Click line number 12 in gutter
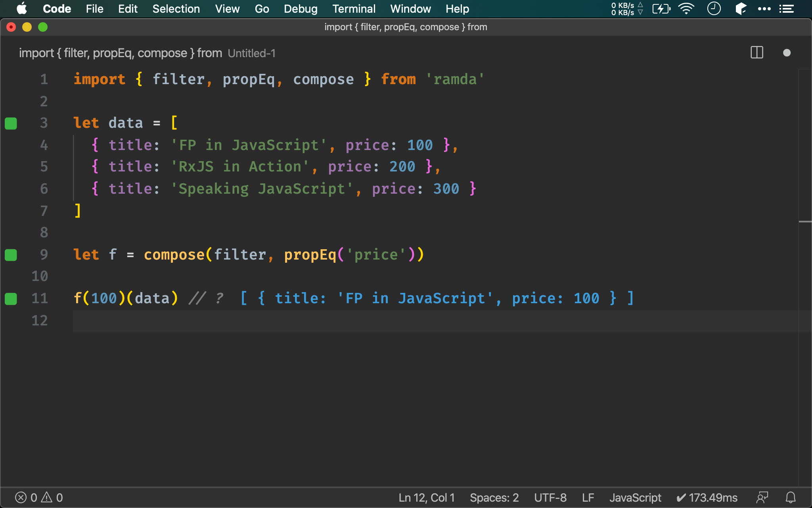This screenshot has width=812, height=508. pos(40,320)
